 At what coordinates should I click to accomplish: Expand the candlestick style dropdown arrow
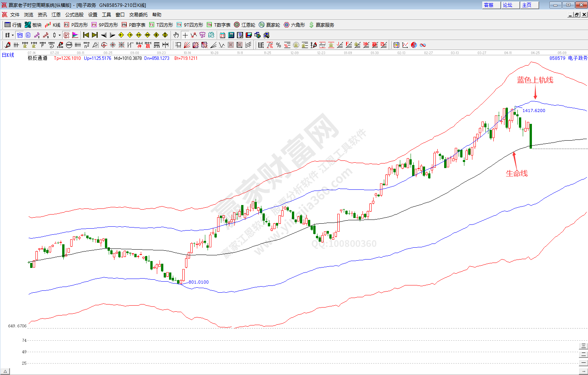(60, 35)
